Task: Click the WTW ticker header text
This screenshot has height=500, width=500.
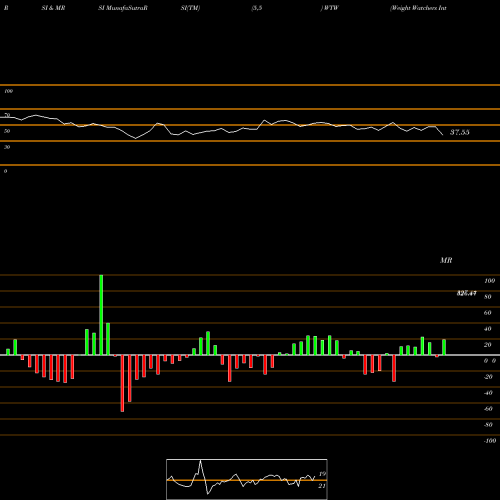Action: coord(331,8)
